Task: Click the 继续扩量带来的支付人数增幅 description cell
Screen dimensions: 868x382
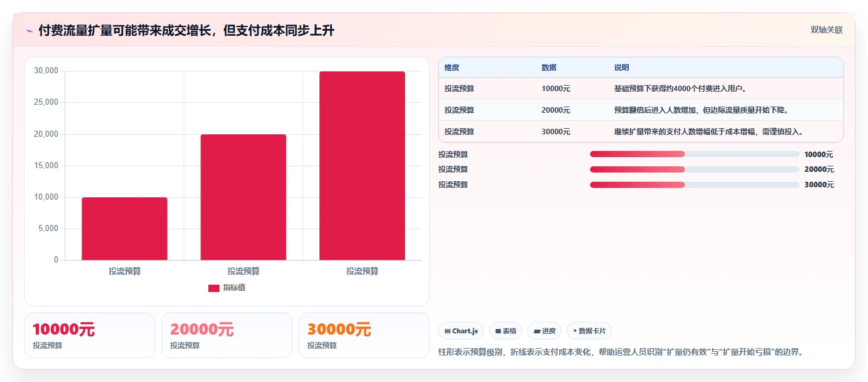Action: (709, 132)
